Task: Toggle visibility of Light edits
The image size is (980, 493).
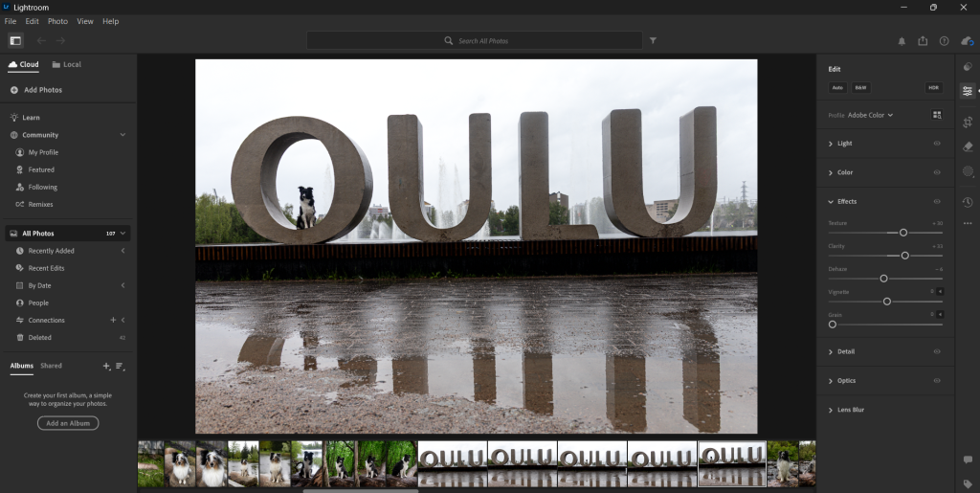Action: click(x=937, y=144)
